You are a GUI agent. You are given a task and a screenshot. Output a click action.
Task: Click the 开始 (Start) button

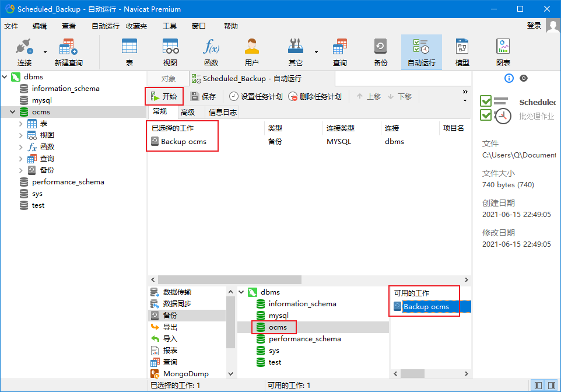tap(164, 96)
